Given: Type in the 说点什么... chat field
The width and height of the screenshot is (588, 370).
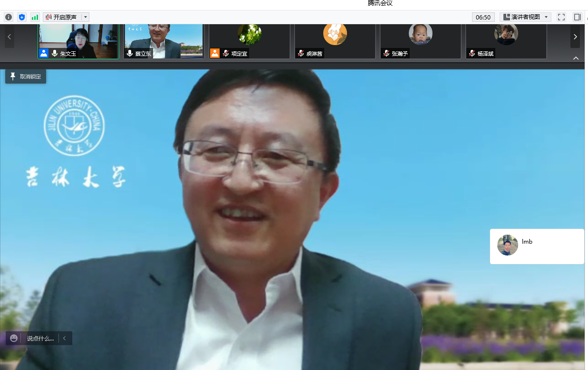Looking at the screenshot, I should 40,338.
